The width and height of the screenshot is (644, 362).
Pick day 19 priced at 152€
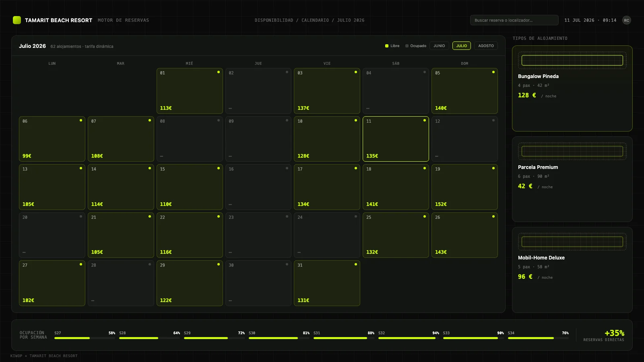[x=464, y=187]
